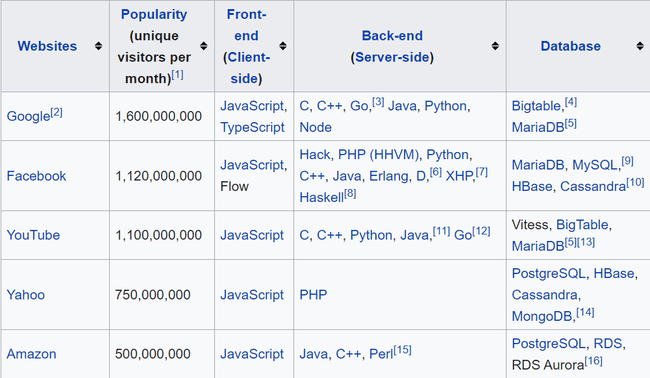Image resolution: width=650 pixels, height=378 pixels.
Task: Open the Yahoo website link
Action: (26, 295)
